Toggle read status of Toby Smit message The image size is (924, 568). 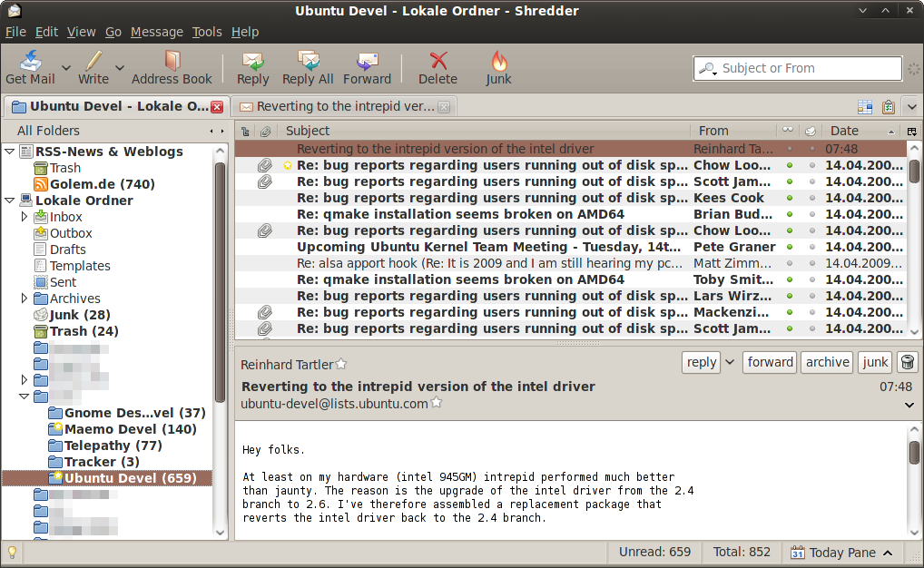click(x=790, y=279)
